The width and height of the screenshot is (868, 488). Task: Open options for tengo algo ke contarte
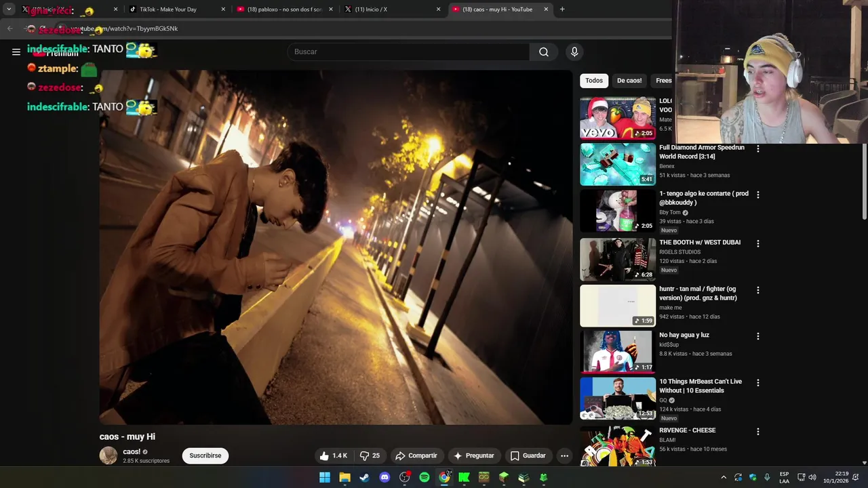click(758, 195)
